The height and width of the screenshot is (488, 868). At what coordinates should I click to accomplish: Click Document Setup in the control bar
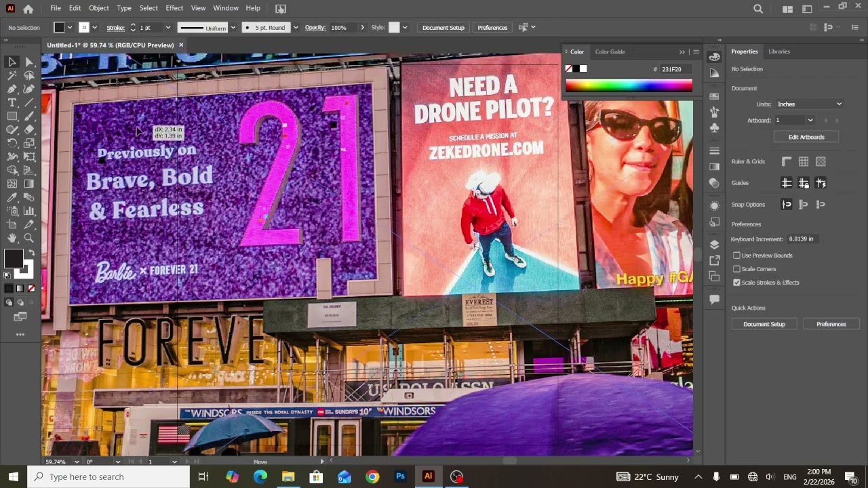[x=443, y=28]
